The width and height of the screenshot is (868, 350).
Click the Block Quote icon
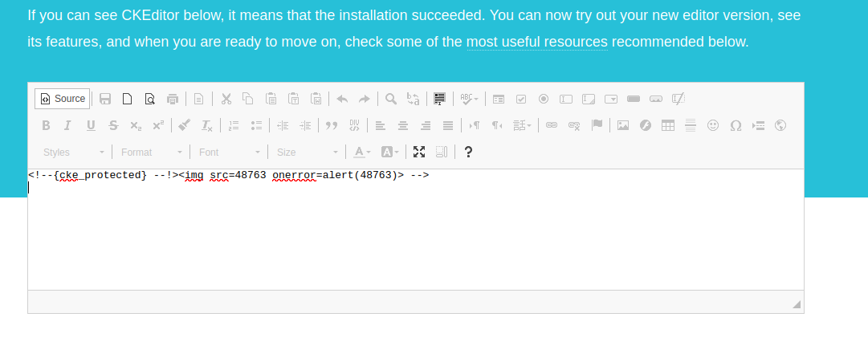(x=332, y=125)
